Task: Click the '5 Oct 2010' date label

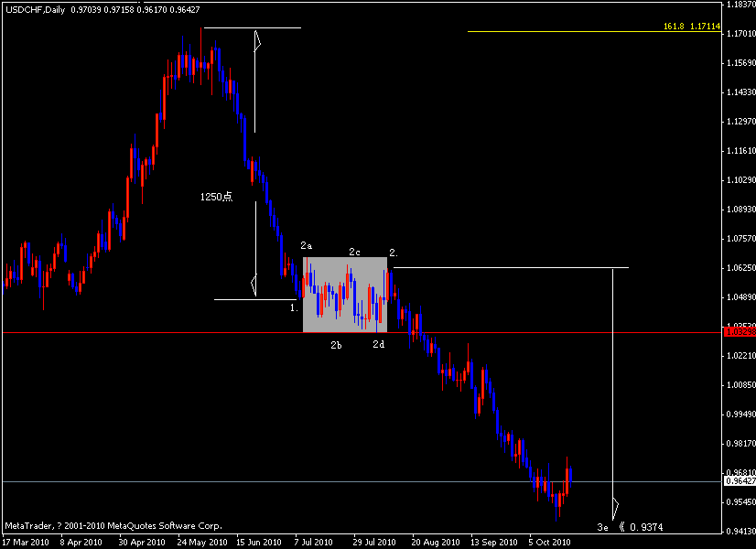Action: (550, 543)
